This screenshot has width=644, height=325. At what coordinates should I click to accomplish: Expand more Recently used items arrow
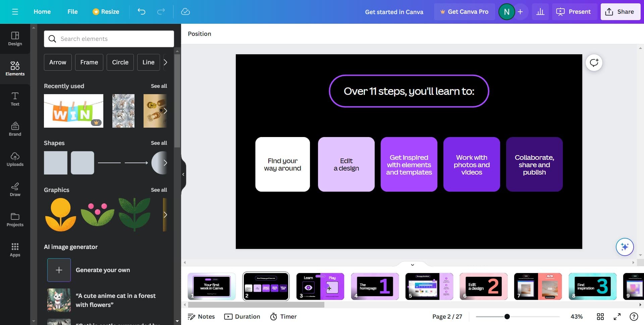tap(165, 111)
